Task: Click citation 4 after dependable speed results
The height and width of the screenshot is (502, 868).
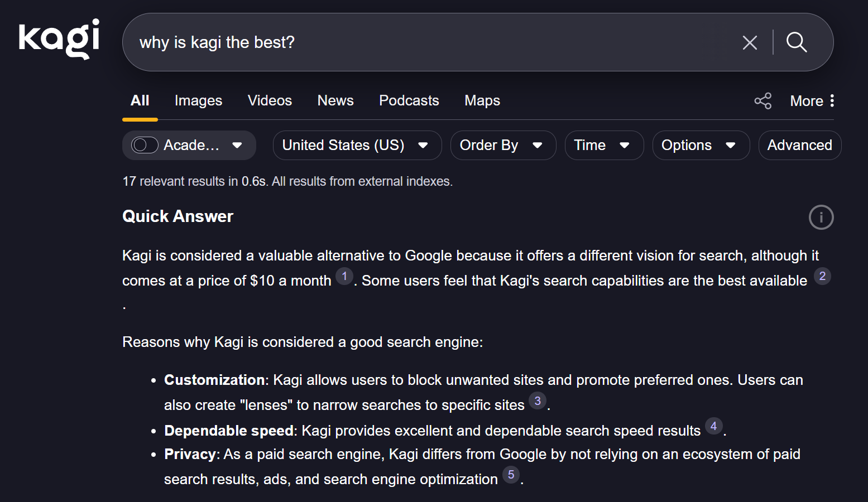Action: [x=714, y=426]
